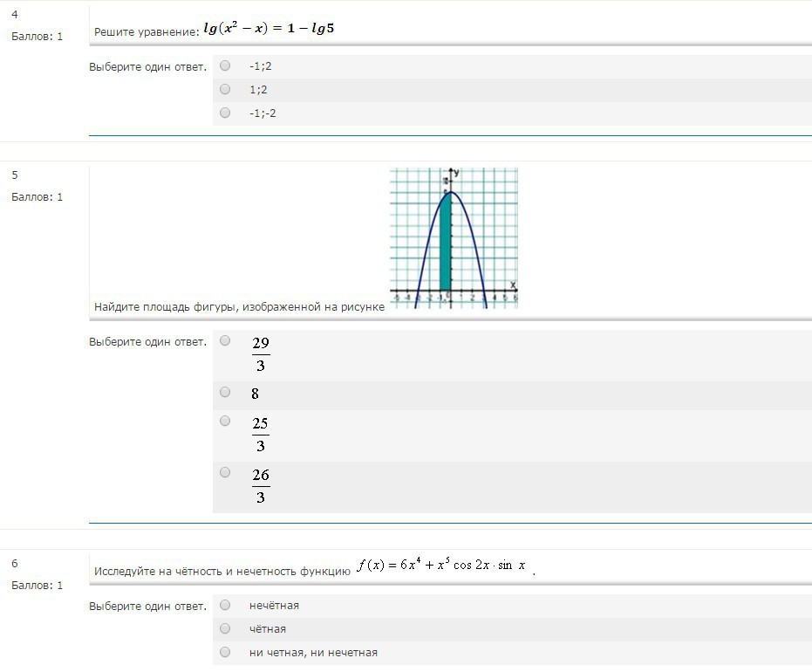812x672 pixels.
Task: Click 'Баллов: 1' under question 4
Action: click(37, 37)
